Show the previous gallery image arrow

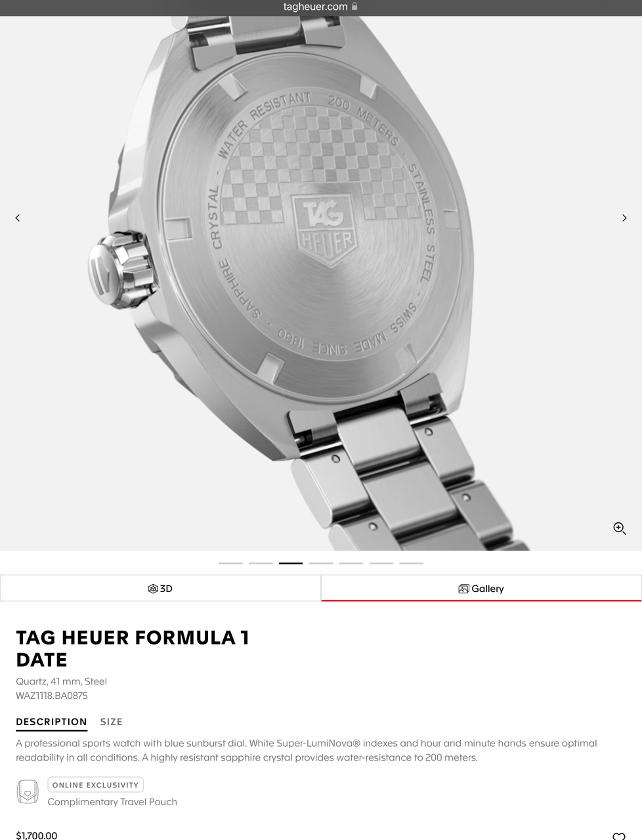(x=18, y=218)
